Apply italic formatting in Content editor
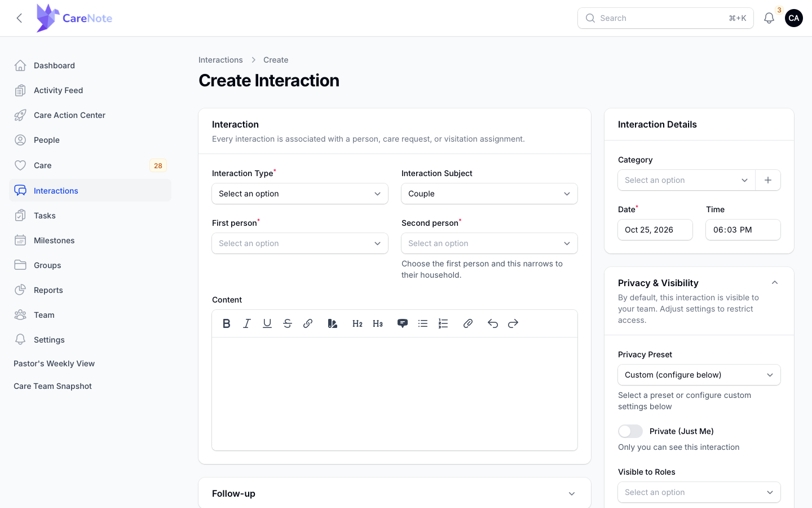The height and width of the screenshot is (508, 812). pyautogui.click(x=247, y=323)
